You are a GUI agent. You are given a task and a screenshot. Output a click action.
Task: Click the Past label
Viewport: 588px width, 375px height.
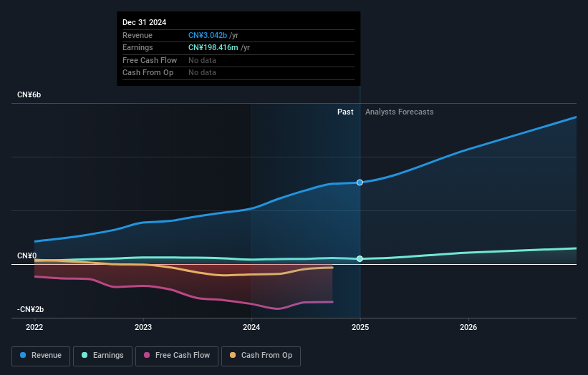point(345,112)
